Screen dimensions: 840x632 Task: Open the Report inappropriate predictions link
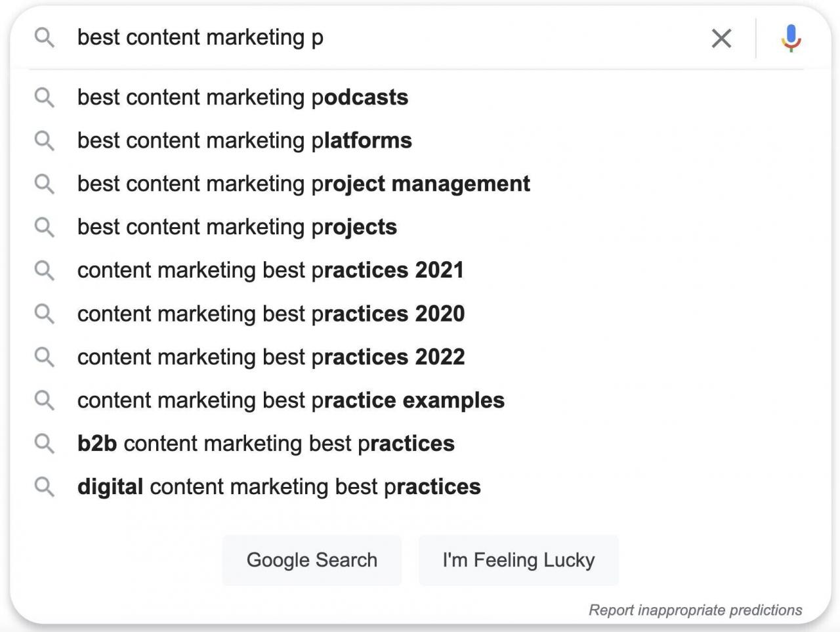[695, 610]
